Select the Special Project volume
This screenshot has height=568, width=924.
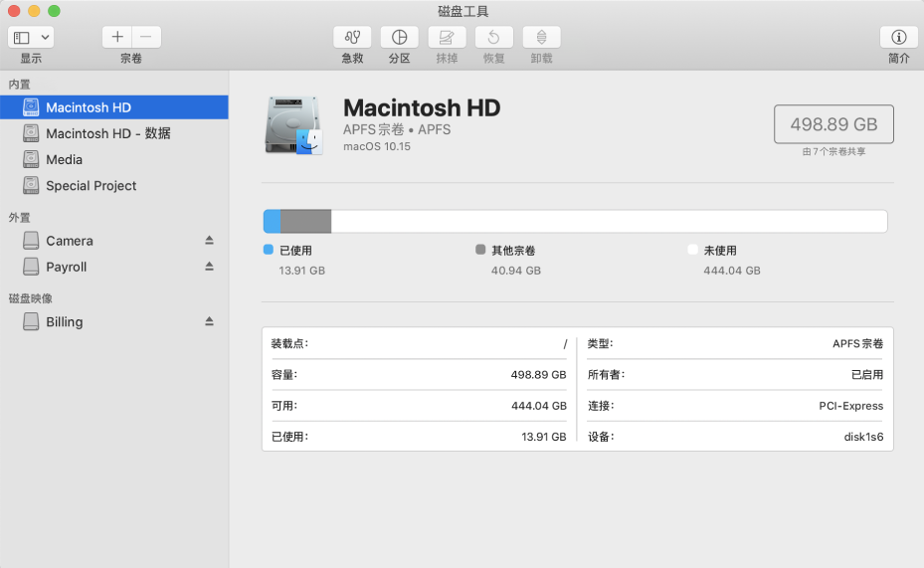113,186
